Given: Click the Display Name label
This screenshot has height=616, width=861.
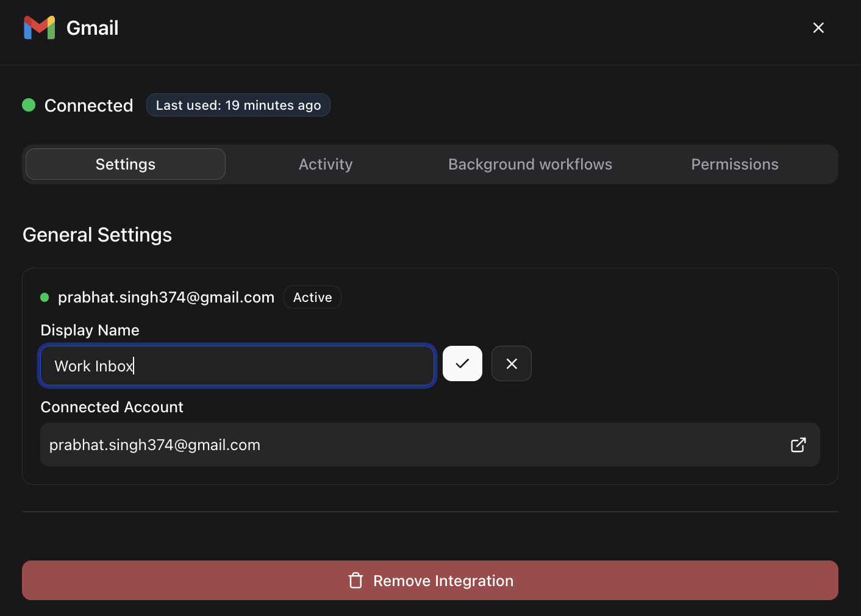Looking at the screenshot, I should pos(89,330).
